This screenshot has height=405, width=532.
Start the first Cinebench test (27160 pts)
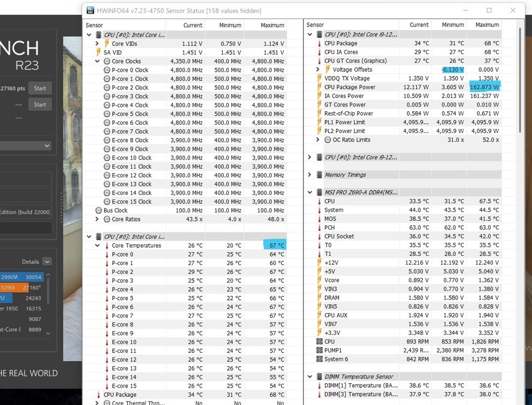pos(39,88)
